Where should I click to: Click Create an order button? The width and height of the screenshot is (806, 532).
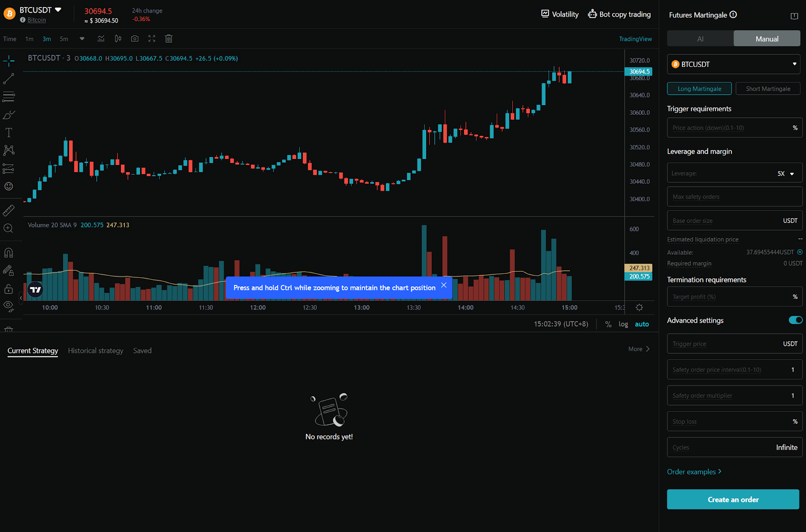tap(733, 499)
